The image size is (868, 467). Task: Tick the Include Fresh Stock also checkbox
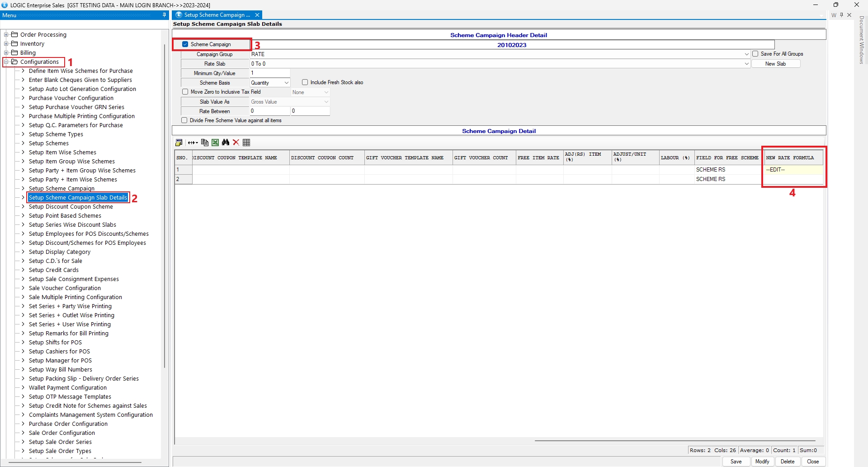click(x=305, y=82)
